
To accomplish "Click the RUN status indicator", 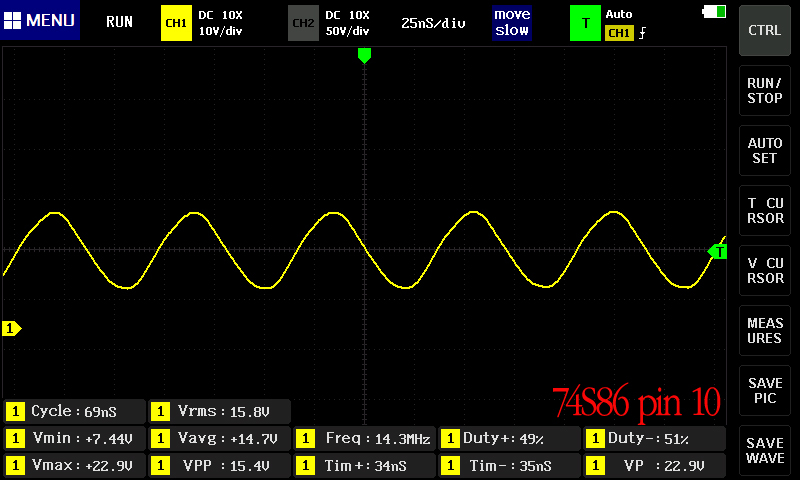I will [119, 22].
